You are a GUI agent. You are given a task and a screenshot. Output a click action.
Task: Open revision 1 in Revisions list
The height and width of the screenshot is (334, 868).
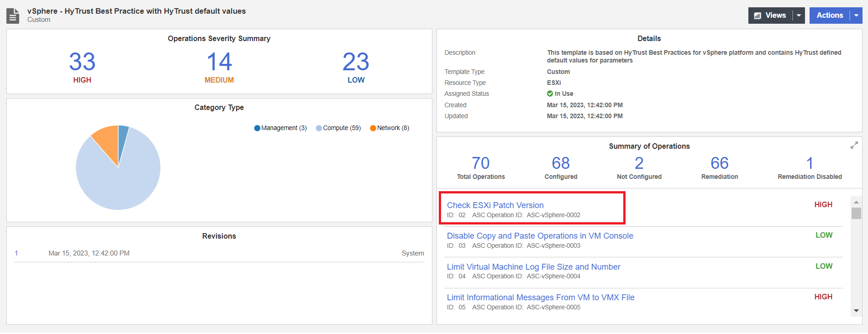point(16,253)
